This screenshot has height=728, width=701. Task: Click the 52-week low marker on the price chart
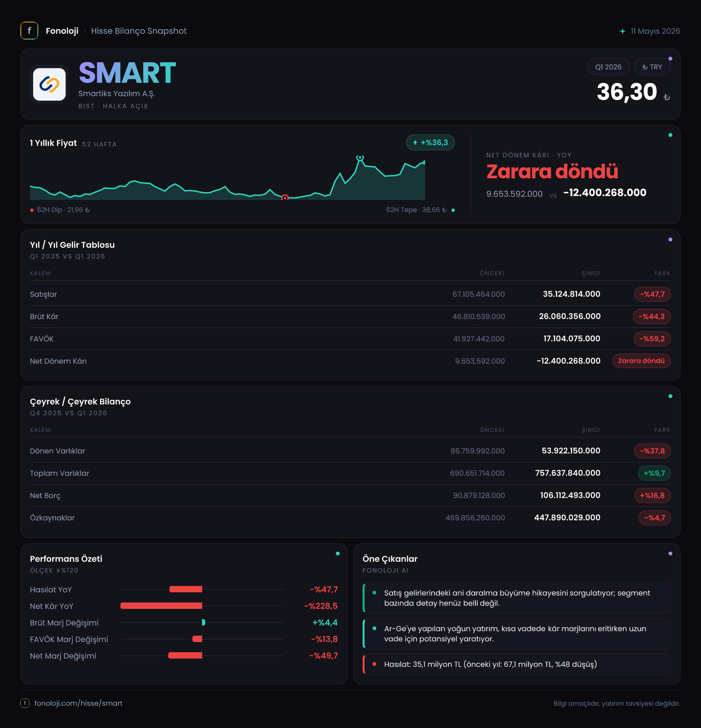[x=285, y=197]
